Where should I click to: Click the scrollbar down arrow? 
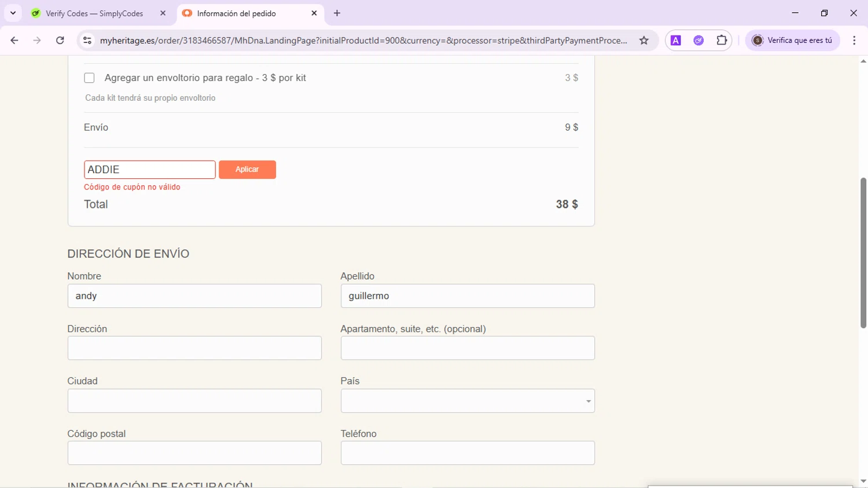[863, 482]
